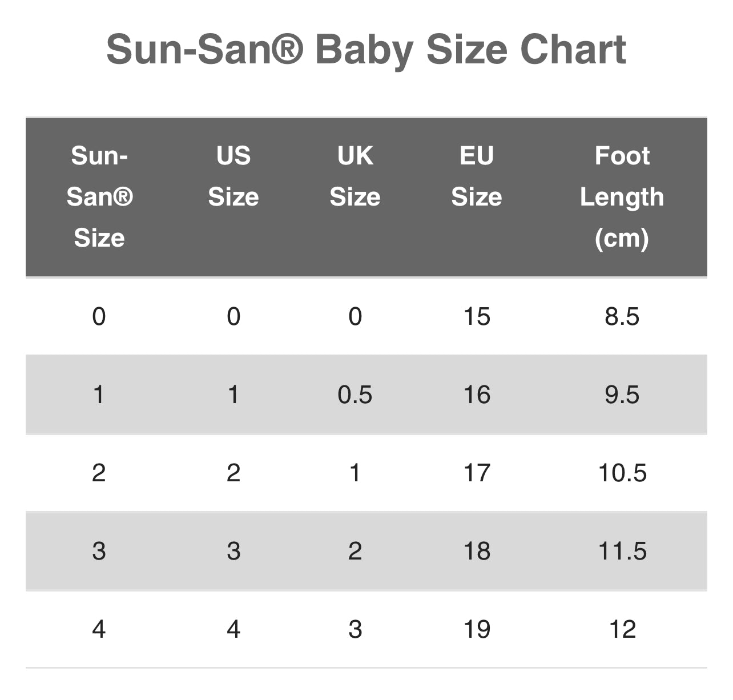The width and height of the screenshot is (733, 700).
Task: Select the 11.5 foot length value
Action: [622, 551]
